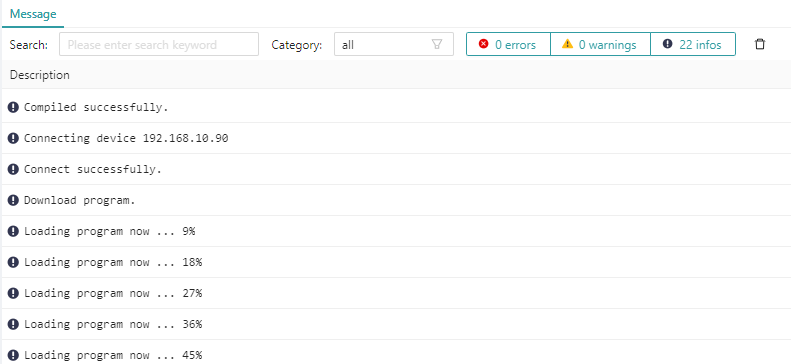Select the 'Loading program now ... 18%' row
Screen dimensions: 791x364
[x=397, y=262]
